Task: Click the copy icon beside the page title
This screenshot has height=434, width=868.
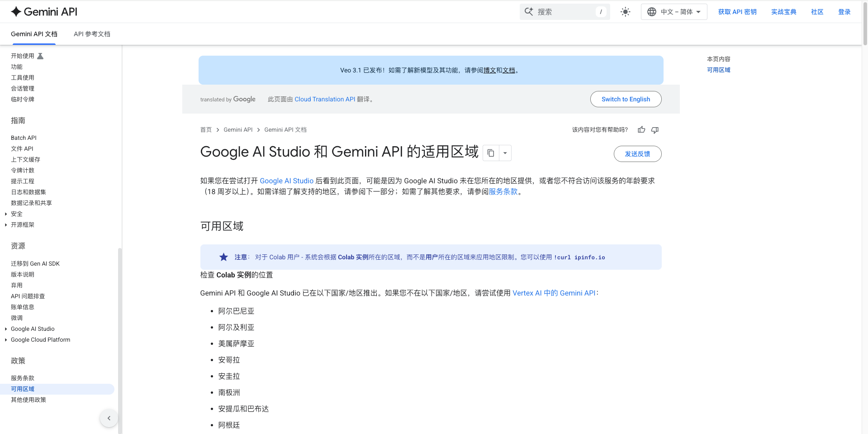Action: (x=491, y=153)
